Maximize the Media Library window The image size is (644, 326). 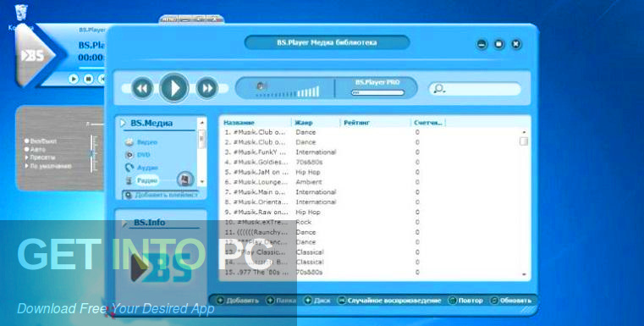pos(499,44)
